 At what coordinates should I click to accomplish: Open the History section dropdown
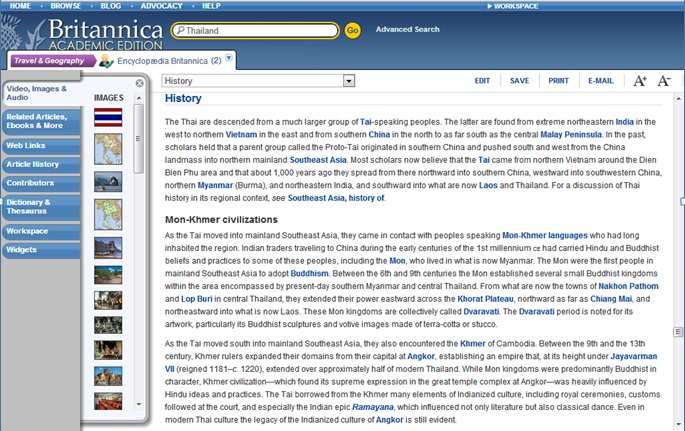[x=258, y=81]
